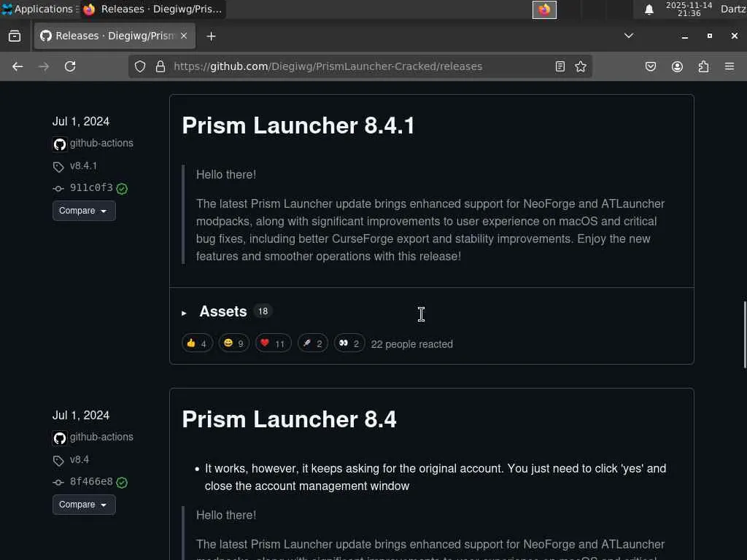Viewport: 747px width, 560px height.
Task: Open Firefox application hamburger menu
Action: click(729, 66)
